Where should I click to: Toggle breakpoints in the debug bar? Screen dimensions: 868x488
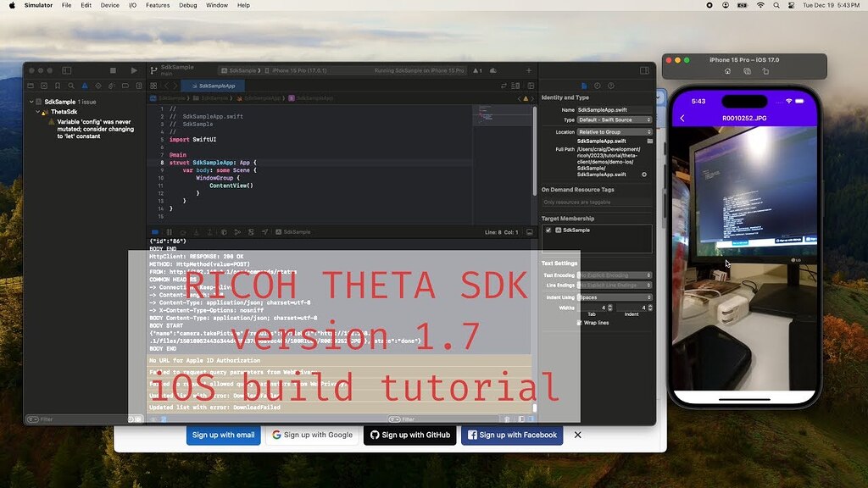[x=155, y=232]
